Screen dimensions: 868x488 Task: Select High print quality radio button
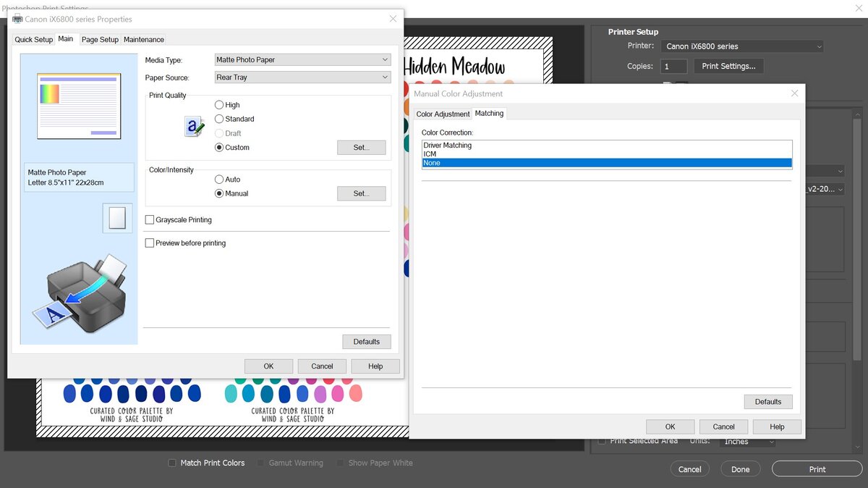coord(219,105)
